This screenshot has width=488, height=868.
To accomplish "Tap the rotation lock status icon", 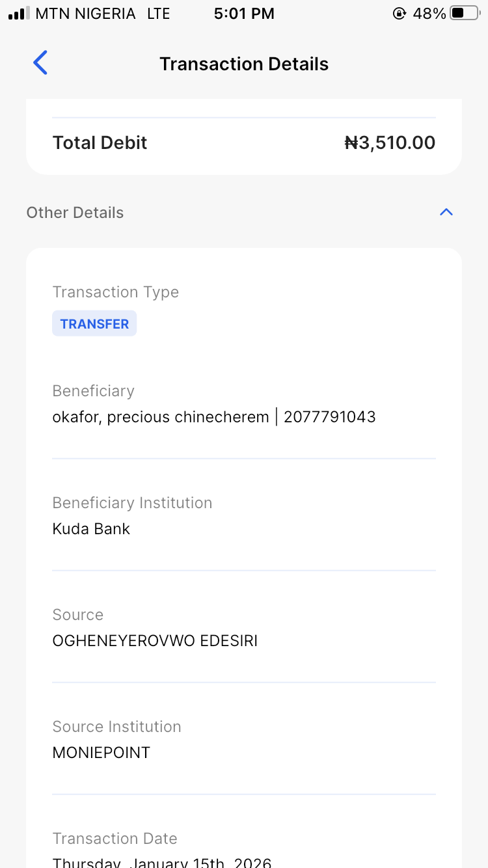I will tap(400, 13).
